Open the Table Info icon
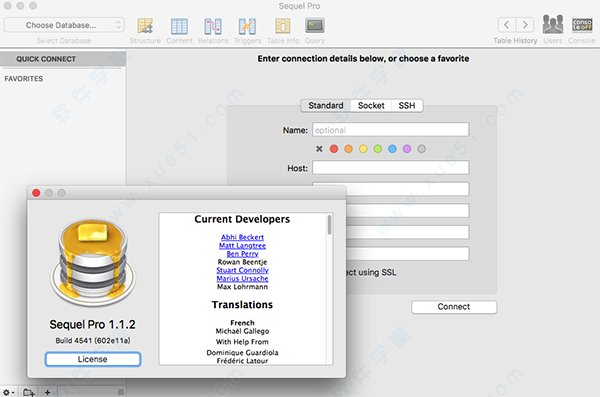 283,26
